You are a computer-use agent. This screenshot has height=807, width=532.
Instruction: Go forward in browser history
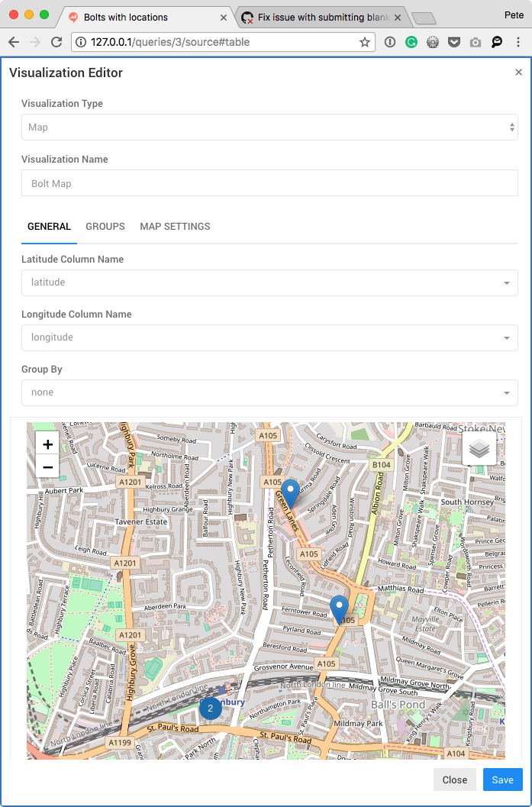(x=35, y=42)
